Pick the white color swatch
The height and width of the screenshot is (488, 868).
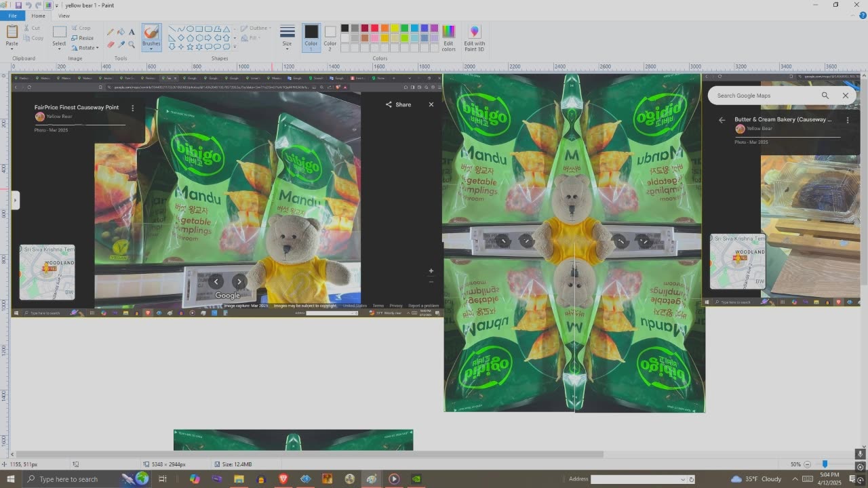344,38
